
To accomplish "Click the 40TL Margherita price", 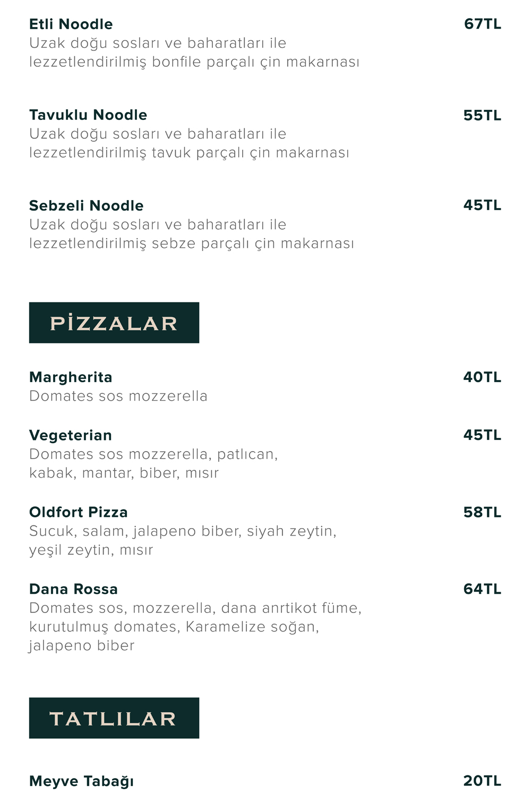I will [x=482, y=377].
